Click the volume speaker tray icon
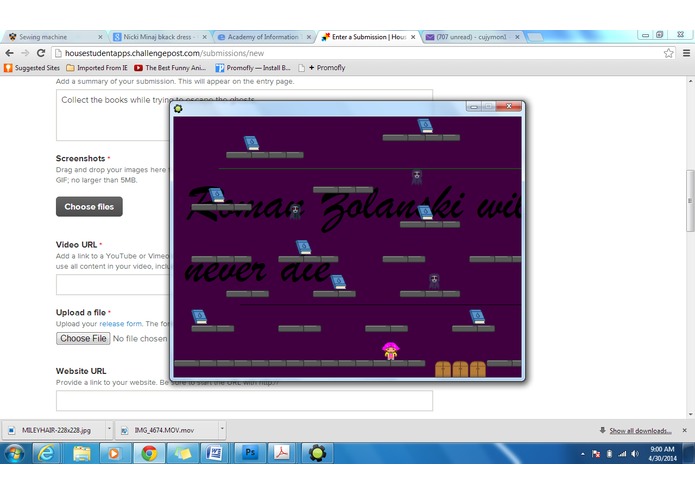Viewport: 695px width, 494px height. point(635,454)
